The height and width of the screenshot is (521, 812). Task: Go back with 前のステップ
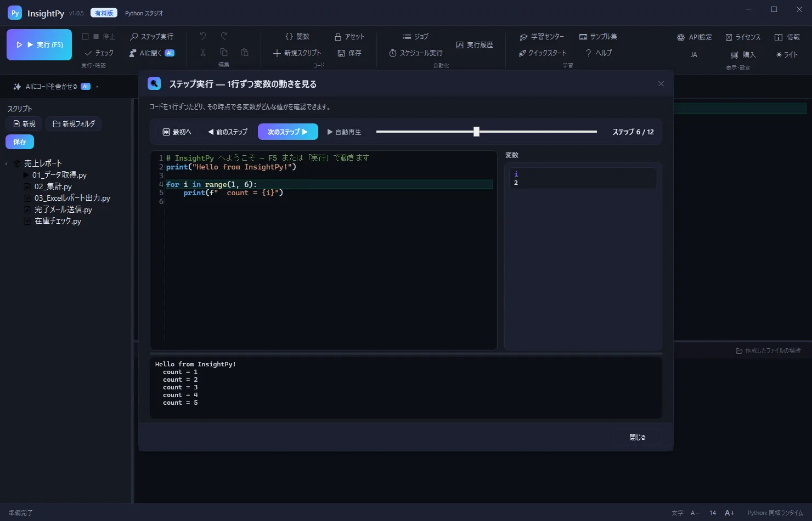coord(228,132)
